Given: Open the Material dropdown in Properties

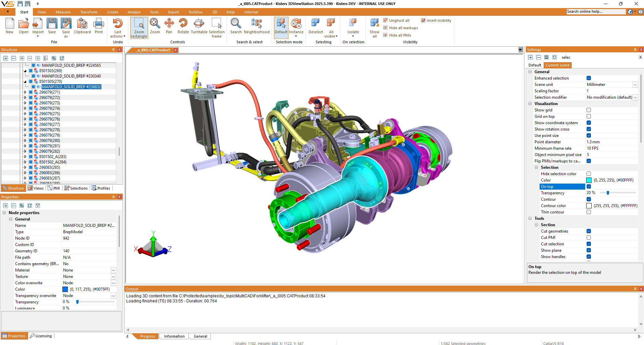Looking at the screenshot, I should 113,270.
